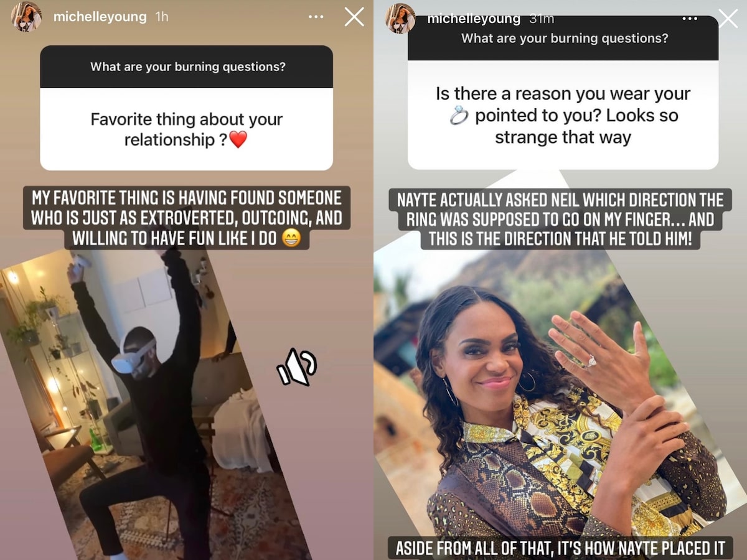This screenshot has height=560, width=747.
Task: Tap right 'What are your burning questions?' header
Action: (563, 39)
